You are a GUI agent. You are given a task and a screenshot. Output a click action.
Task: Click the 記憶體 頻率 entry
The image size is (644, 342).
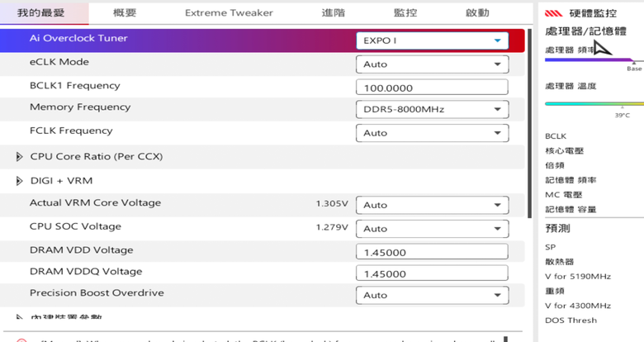tap(571, 180)
